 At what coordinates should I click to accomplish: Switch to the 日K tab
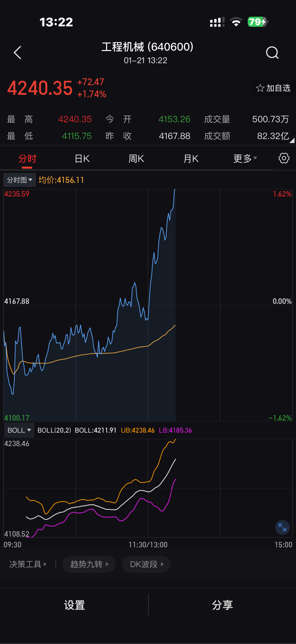82,159
